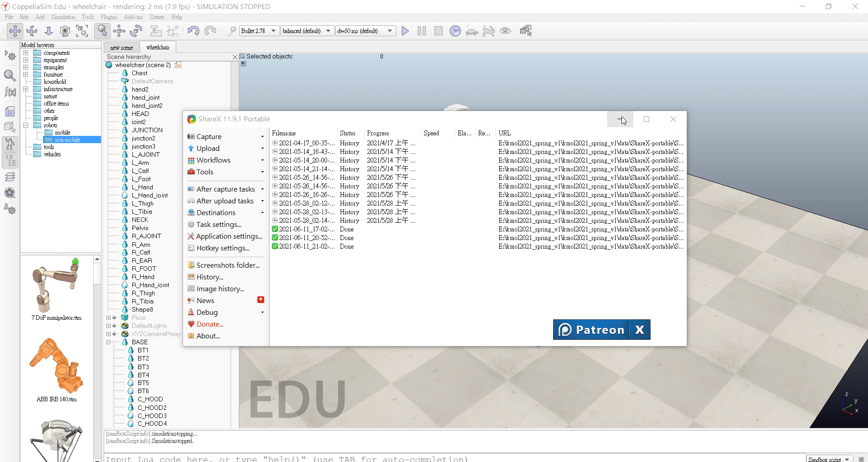The image size is (868, 462).
Task: Open calculation module f(x) icon
Action: pyautogui.click(x=10, y=92)
